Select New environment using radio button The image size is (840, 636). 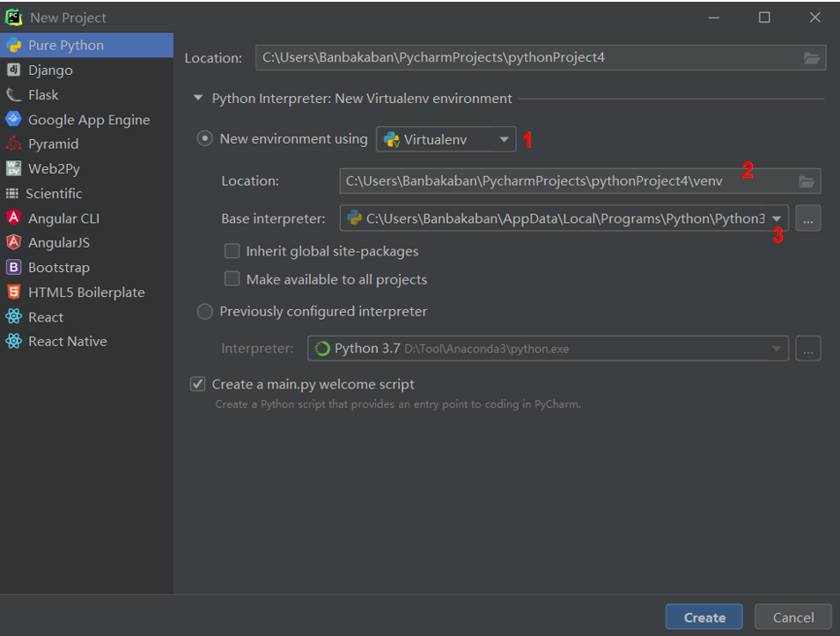pyautogui.click(x=204, y=139)
